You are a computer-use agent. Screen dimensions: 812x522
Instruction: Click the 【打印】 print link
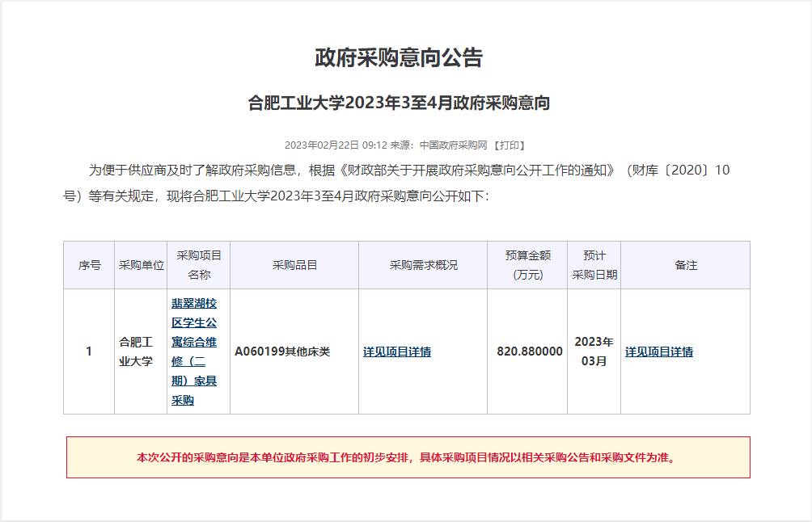coord(509,145)
